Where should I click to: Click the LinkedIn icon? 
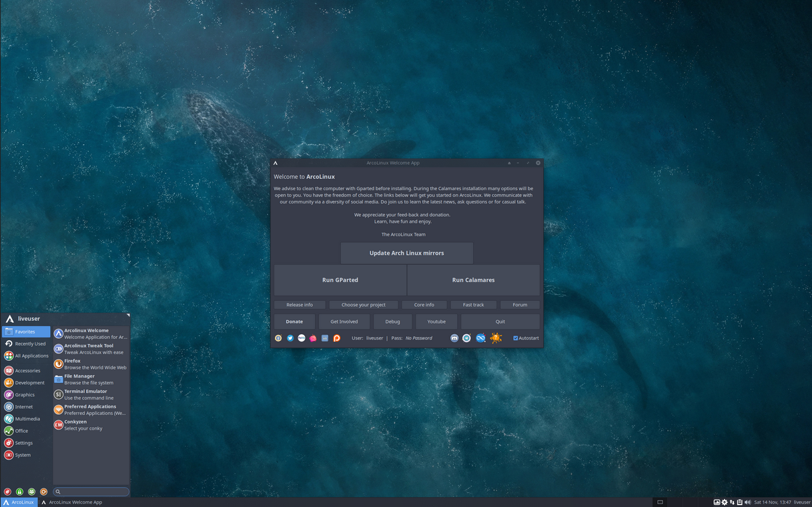(325, 338)
